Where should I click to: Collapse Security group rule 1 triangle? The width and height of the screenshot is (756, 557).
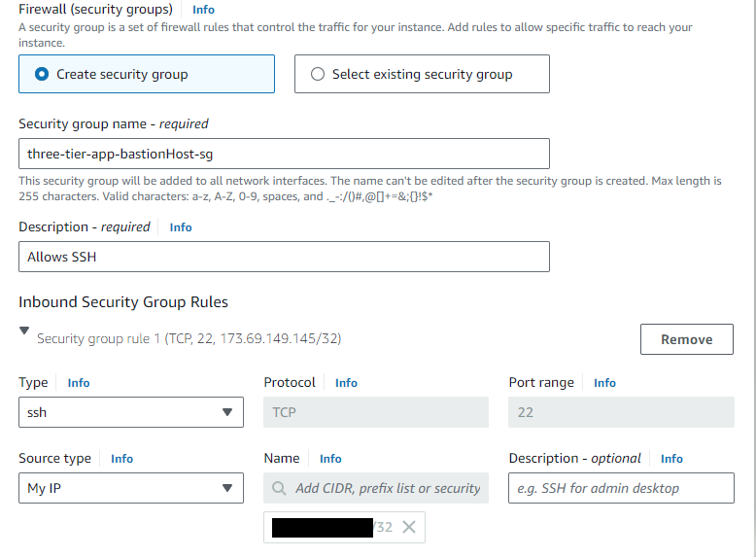(x=24, y=331)
